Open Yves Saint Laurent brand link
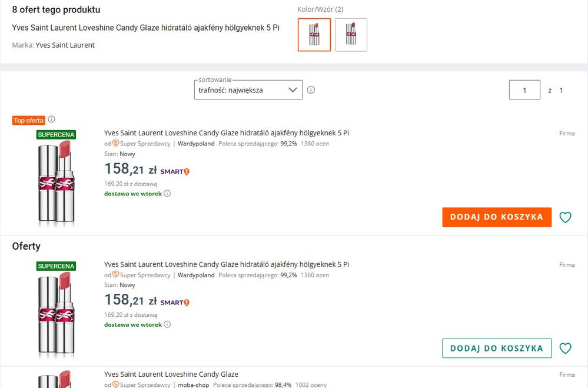Image resolution: width=588 pixels, height=388 pixels. 65,45
